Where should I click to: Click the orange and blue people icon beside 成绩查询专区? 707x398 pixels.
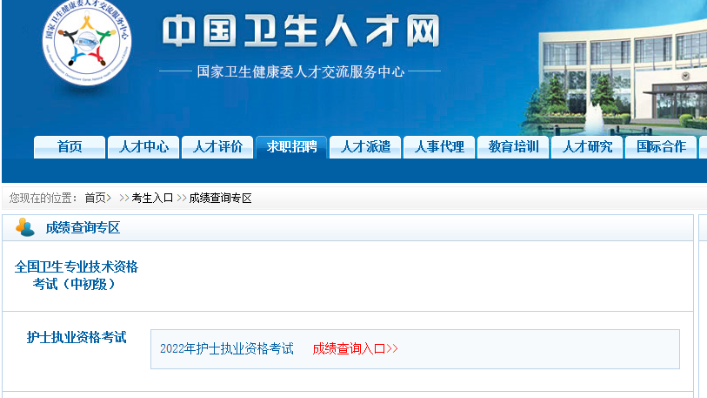pyautogui.click(x=25, y=227)
